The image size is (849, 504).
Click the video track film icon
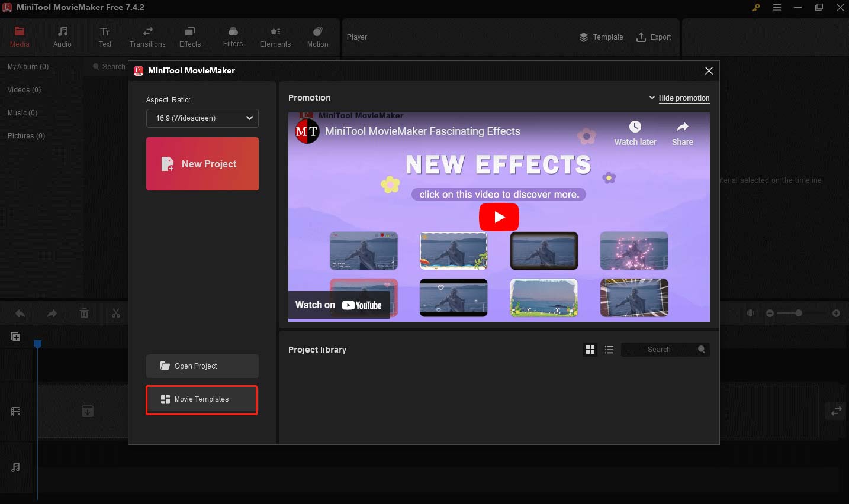tap(16, 412)
